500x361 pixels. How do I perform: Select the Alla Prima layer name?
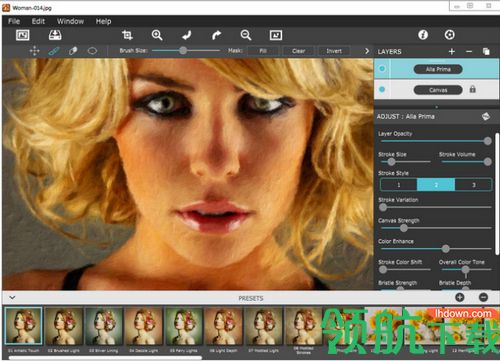point(438,69)
